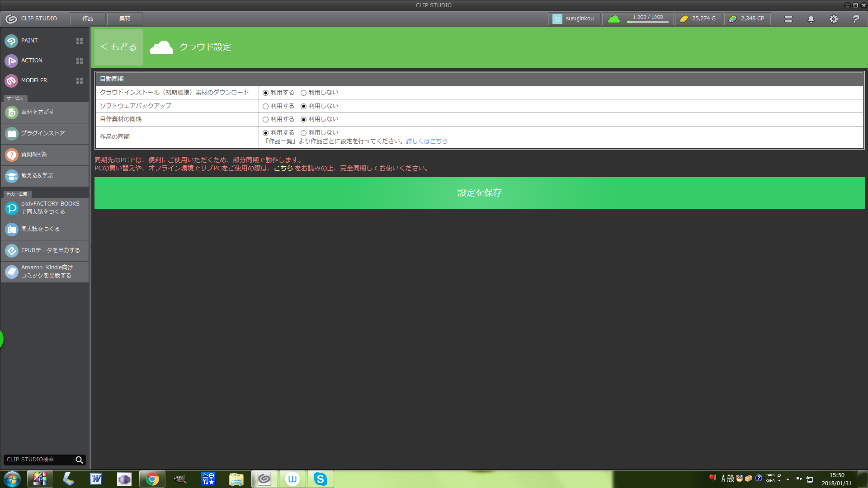Click the help question mark icon

(855, 19)
